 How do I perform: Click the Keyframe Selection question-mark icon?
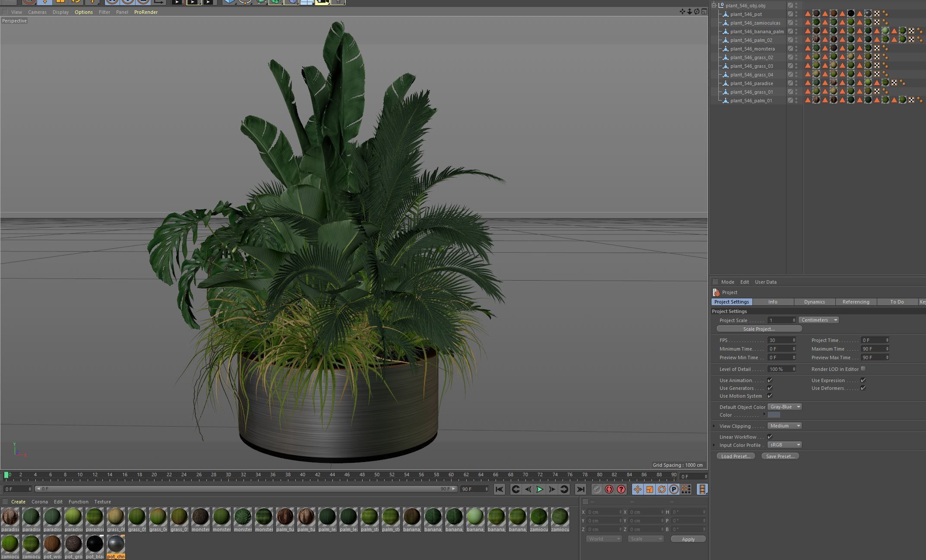pos(621,489)
